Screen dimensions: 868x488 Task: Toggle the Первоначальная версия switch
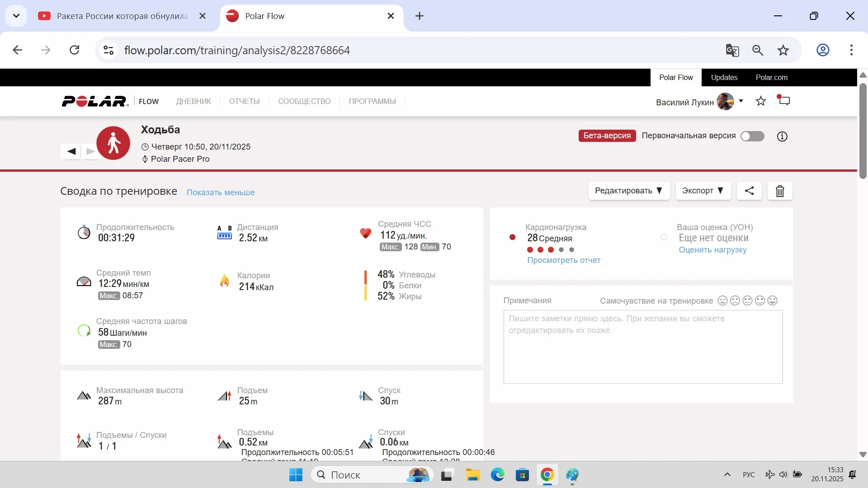tap(752, 136)
